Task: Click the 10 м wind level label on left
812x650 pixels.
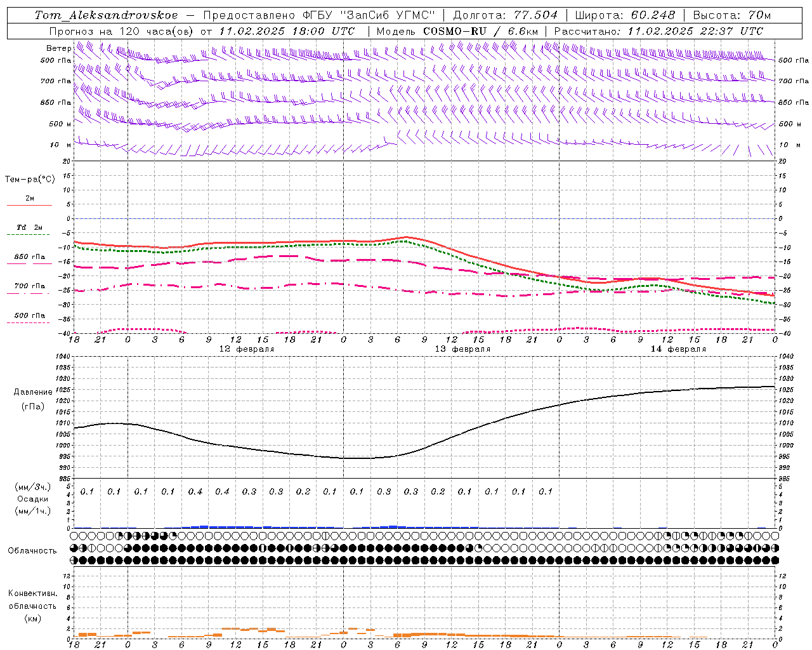Action: [x=60, y=145]
